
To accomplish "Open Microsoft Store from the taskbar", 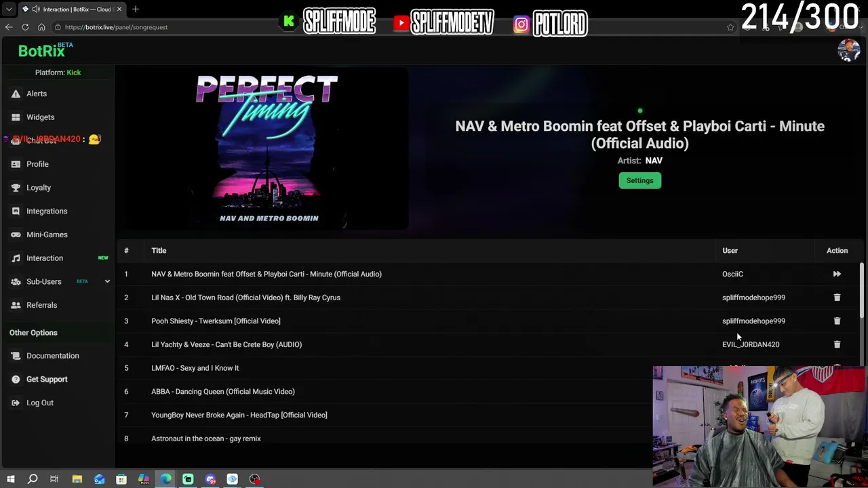I will click(x=121, y=479).
